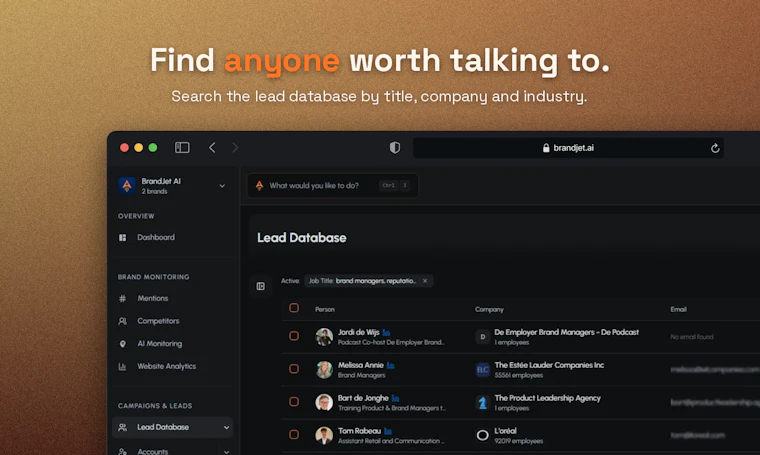Reload the page with the refresh icon
The height and width of the screenshot is (455, 760).
(715, 148)
